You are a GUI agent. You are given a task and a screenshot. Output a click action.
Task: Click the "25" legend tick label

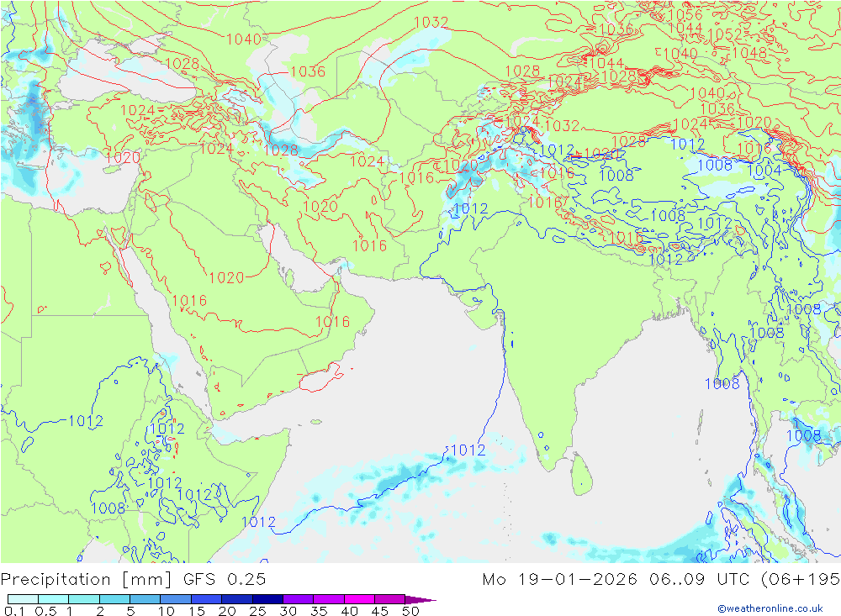point(258,611)
